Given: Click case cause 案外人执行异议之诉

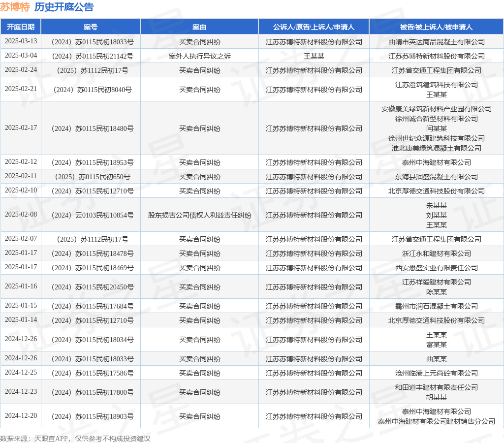Looking at the screenshot, I should 200,56.
